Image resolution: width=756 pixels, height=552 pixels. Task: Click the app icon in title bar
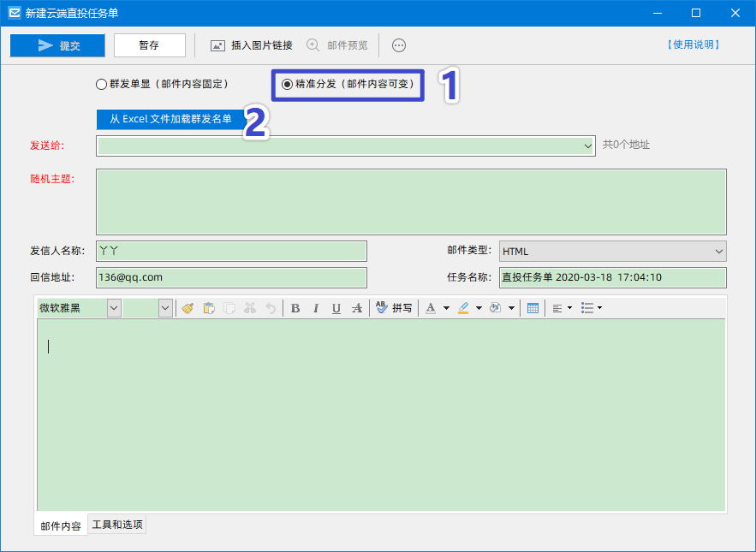click(x=15, y=13)
